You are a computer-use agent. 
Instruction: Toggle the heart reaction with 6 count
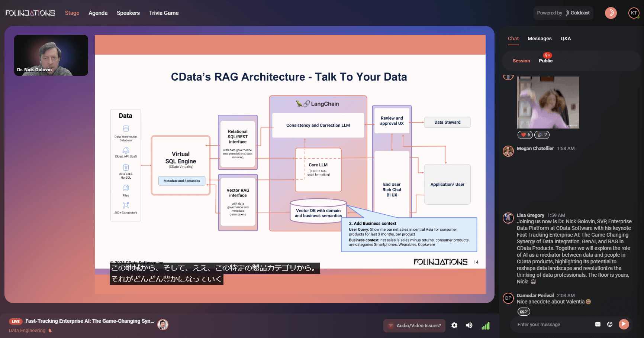(525, 135)
